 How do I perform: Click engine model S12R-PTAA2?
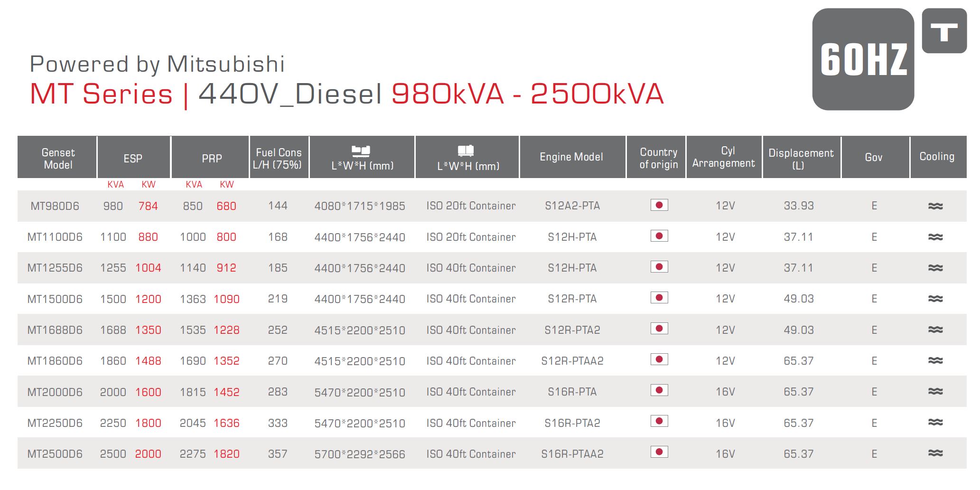coord(572,361)
